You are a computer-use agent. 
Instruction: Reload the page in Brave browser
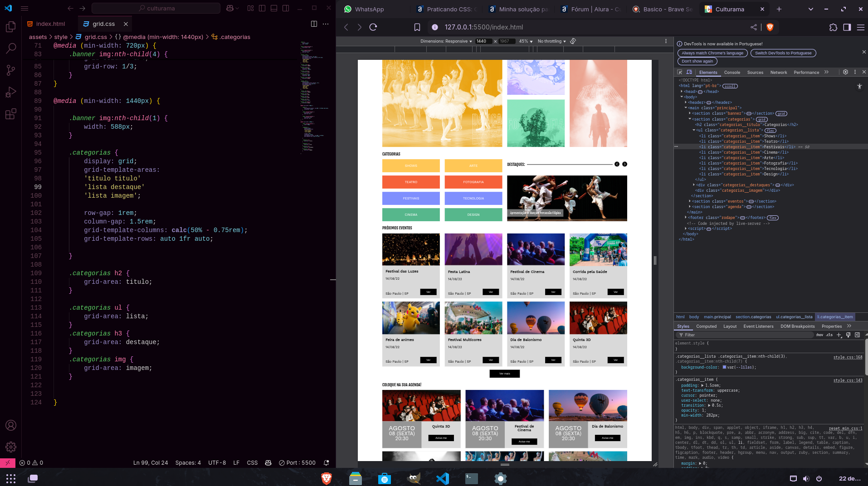(373, 27)
